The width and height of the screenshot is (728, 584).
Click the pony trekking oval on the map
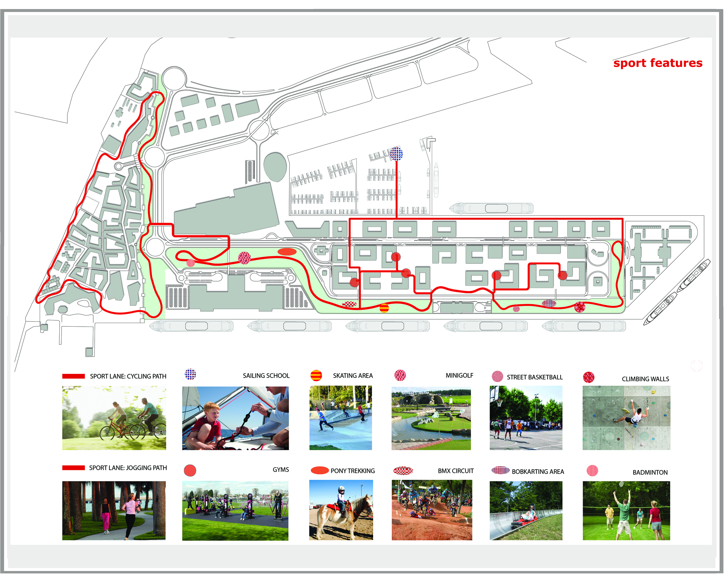coord(287,252)
